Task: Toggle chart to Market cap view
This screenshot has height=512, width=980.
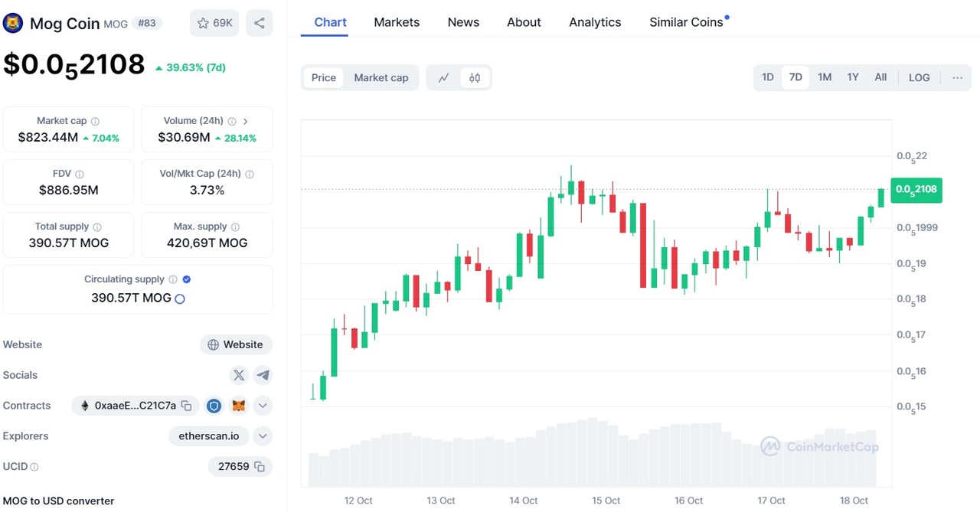Action: coord(381,77)
